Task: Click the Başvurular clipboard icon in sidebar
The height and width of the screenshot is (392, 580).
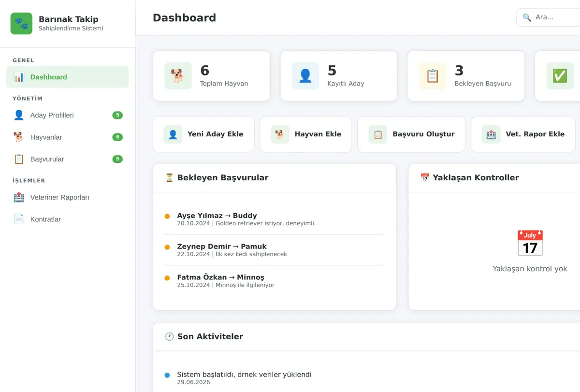Action: coord(19,159)
